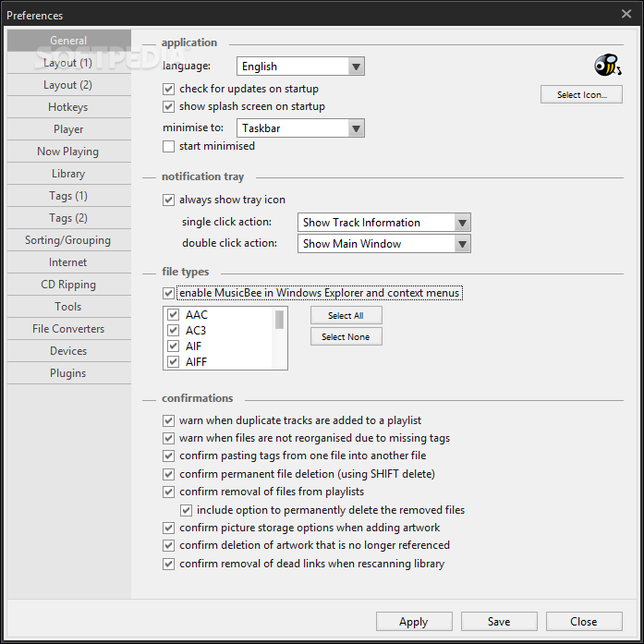644x644 pixels.
Task: Save the preferences
Action: 499,622
